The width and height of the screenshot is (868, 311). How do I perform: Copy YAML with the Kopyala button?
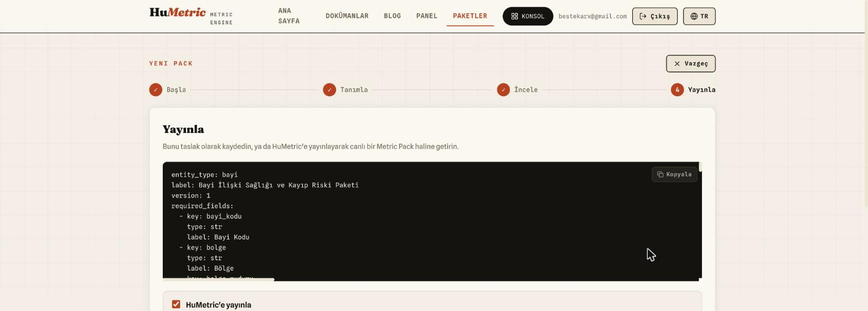tap(674, 174)
